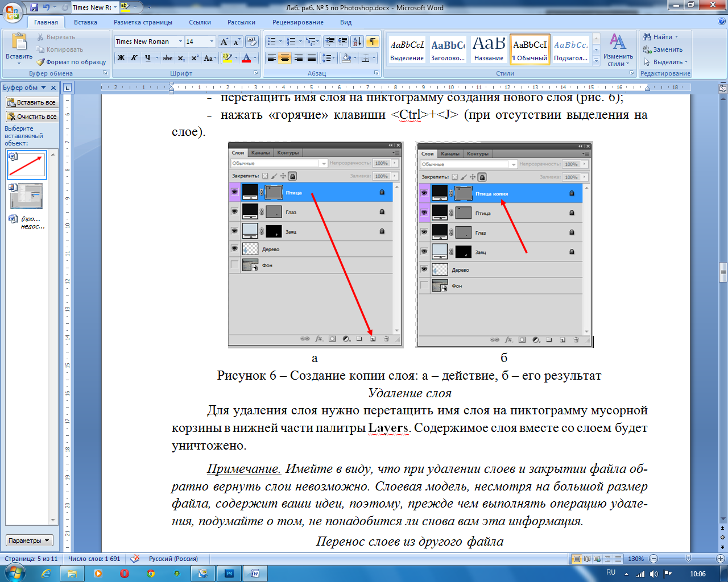Switch to Ссылки ribbon tab
728x582 pixels.
[200, 22]
